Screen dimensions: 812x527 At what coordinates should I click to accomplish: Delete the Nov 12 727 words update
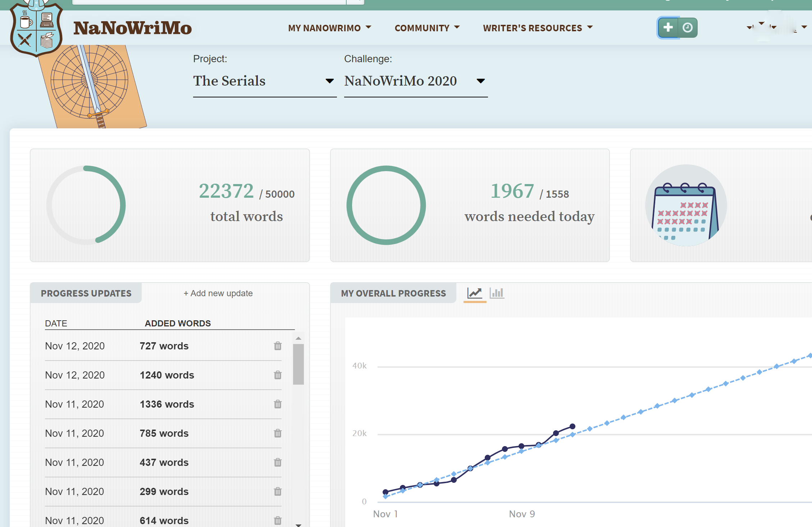[x=278, y=346]
